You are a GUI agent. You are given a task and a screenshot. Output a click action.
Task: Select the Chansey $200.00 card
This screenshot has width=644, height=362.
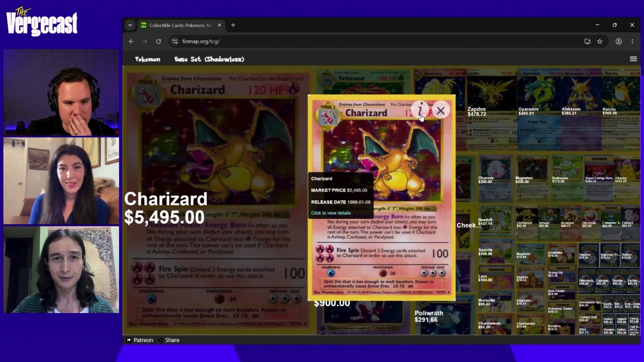tap(496, 178)
